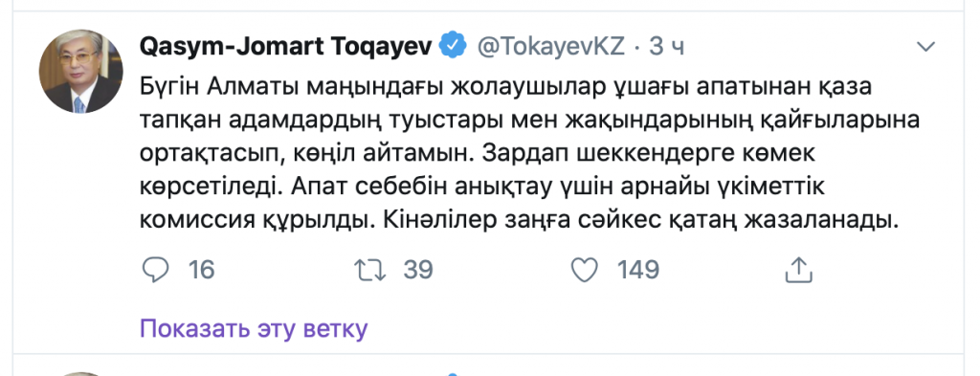Viewport: 980px width, 376px height.
Task: Click the partial avatar of the next tweet
Action: click(x=80, y=373)
